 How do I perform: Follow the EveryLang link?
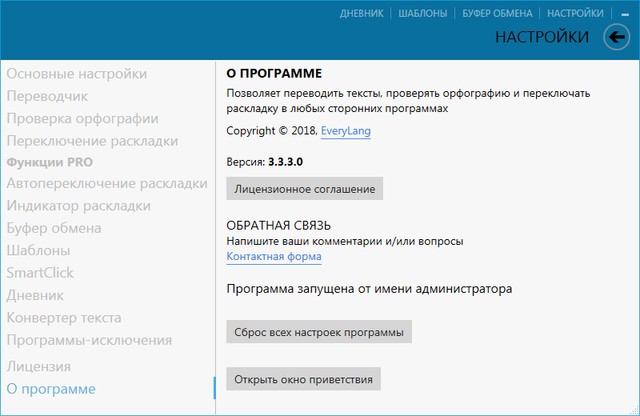coord(346,131)
